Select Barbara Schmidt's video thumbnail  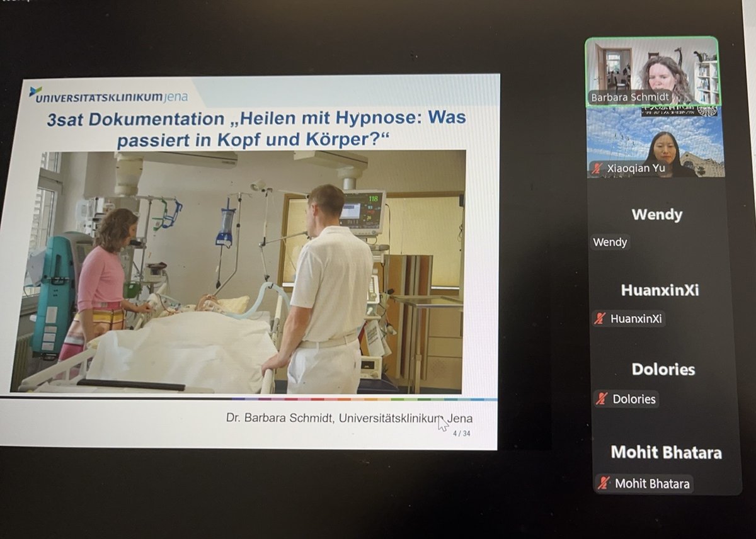pyautogui.click(x=651, y=71)
